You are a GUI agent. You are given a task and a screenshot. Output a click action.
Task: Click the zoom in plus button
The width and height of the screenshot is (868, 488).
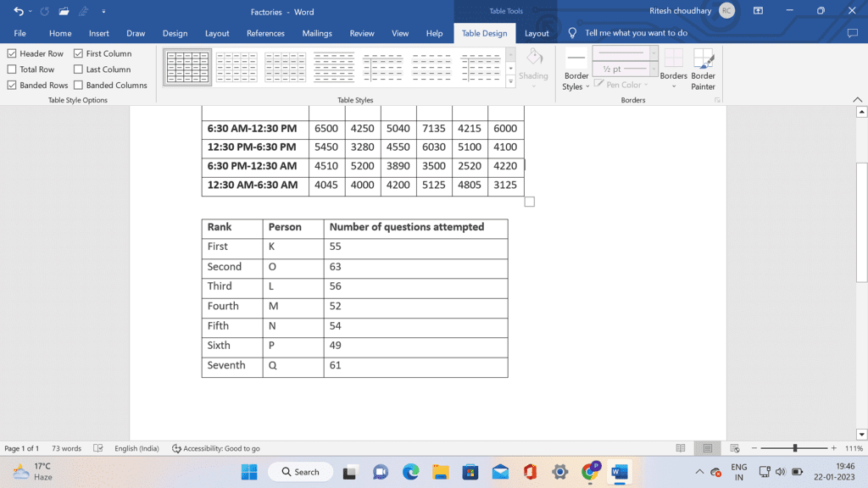834,448
